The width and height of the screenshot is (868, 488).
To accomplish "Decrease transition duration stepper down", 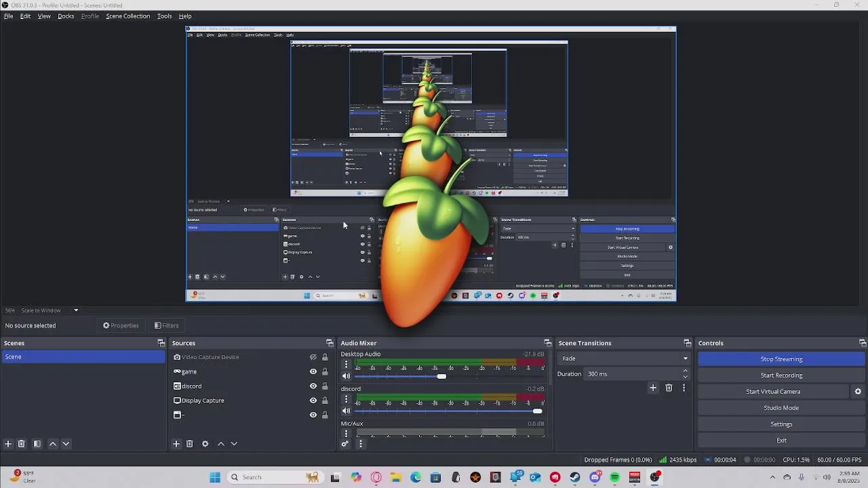I will tap(685, 377).
